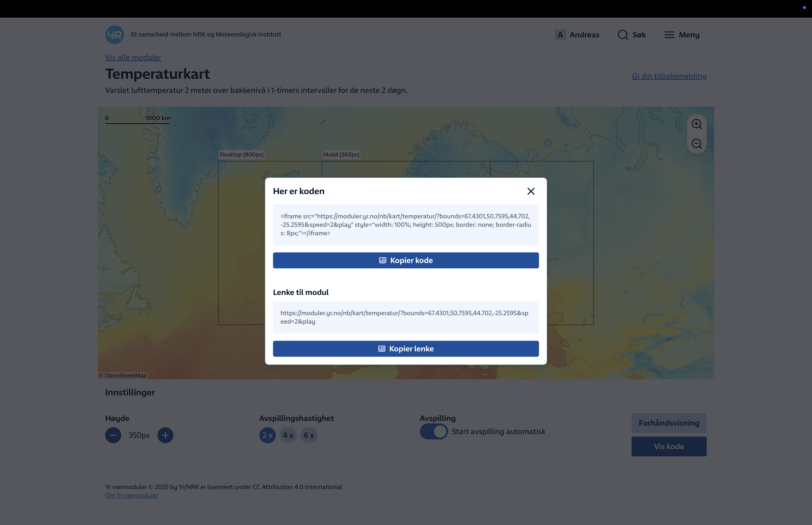Select 2 x playback speed
Image resolution: width=812 pixels, height=525 pixels.
(x=267, y=435)
